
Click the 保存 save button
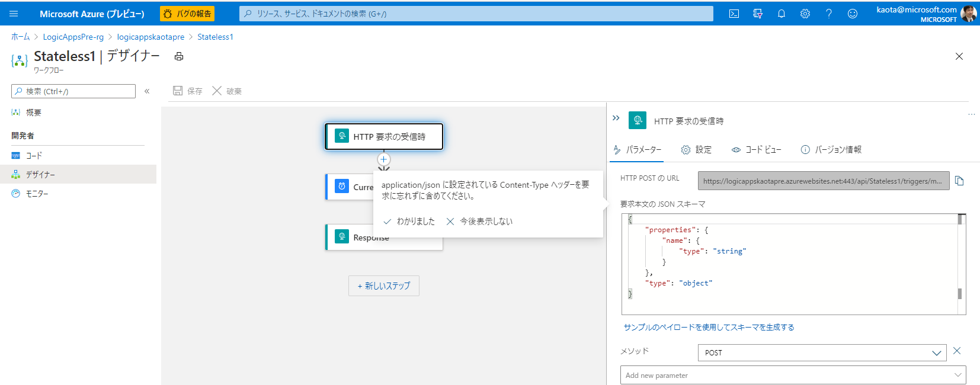click(187, 91)
